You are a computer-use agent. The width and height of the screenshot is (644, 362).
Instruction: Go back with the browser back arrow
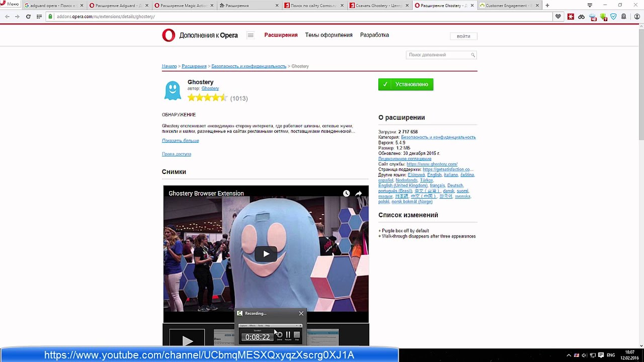click(x=7, y=17)
